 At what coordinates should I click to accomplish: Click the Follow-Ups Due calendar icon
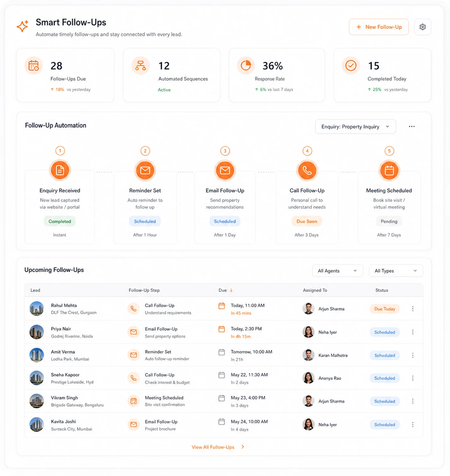click(x=34, y=66)
